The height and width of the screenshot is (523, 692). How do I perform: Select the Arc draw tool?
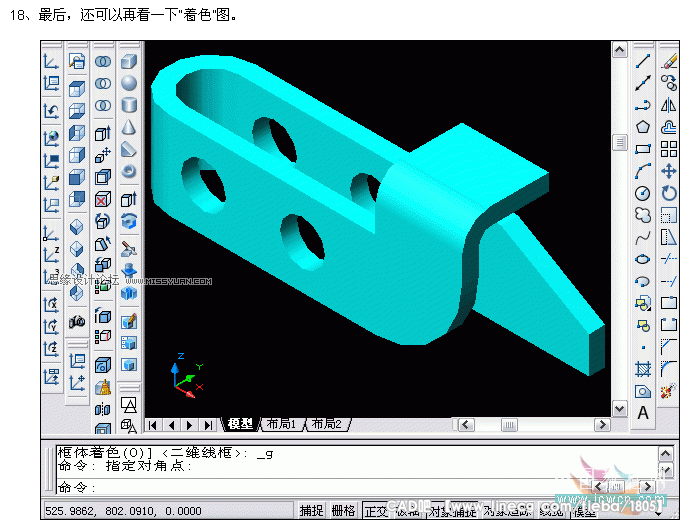point(643,171)
